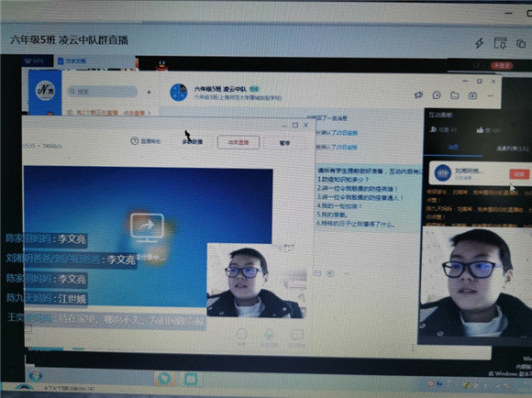Viewport: 532px width, 398px height.
Task: Click the megaphone announcement icon in group header
Action: [x=418, y=95]
